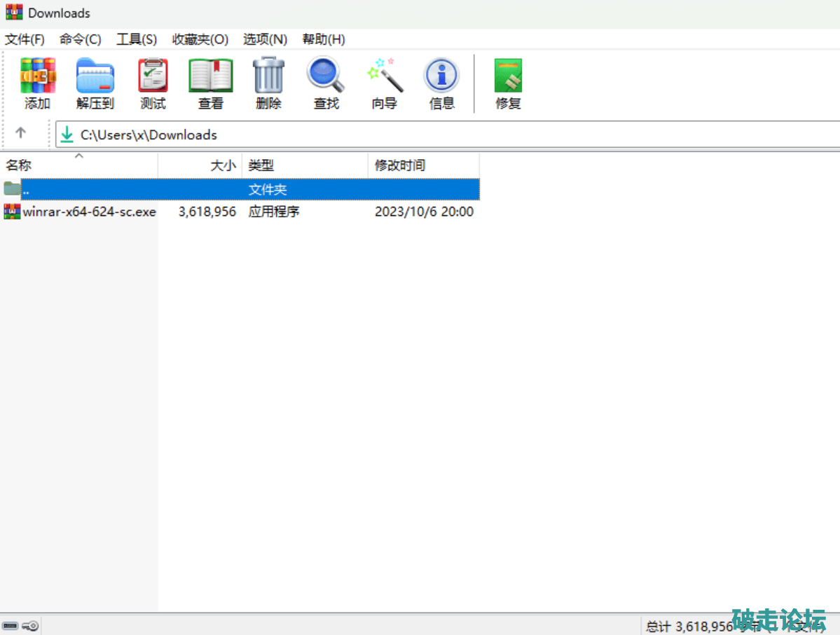Click the 添加 (Add) toolbar icon

point(38,83)
